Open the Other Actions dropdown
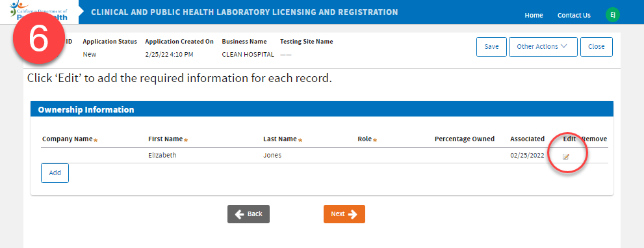644x248 pixels. coord(543,46)
